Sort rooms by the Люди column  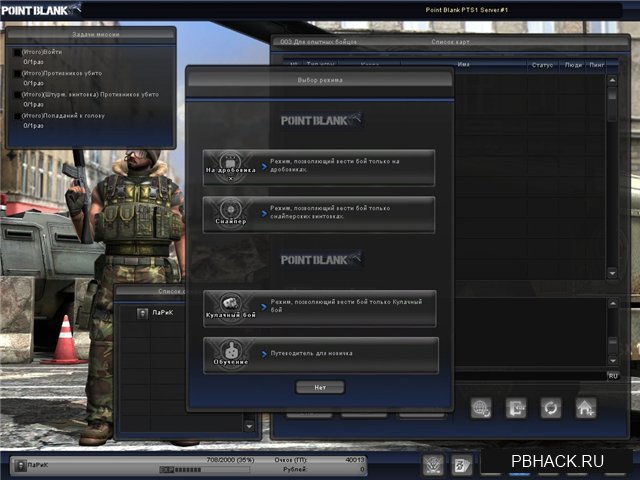(573, 65)
